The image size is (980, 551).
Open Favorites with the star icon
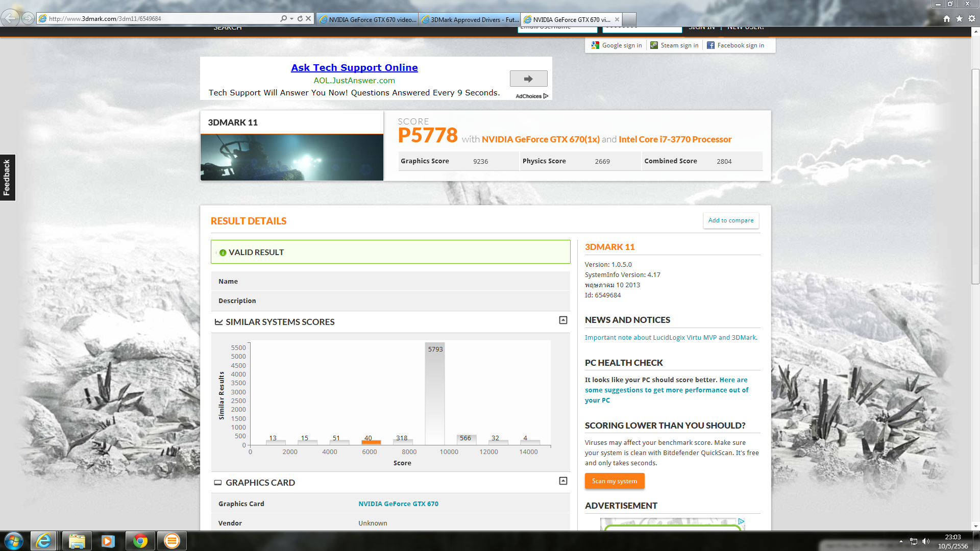coord(960,19)
